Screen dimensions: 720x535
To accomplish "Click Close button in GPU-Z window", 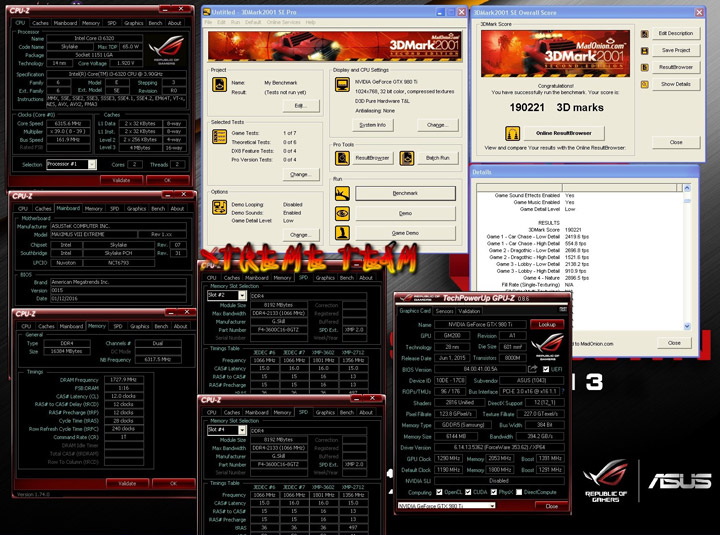I will click(551, 506).
